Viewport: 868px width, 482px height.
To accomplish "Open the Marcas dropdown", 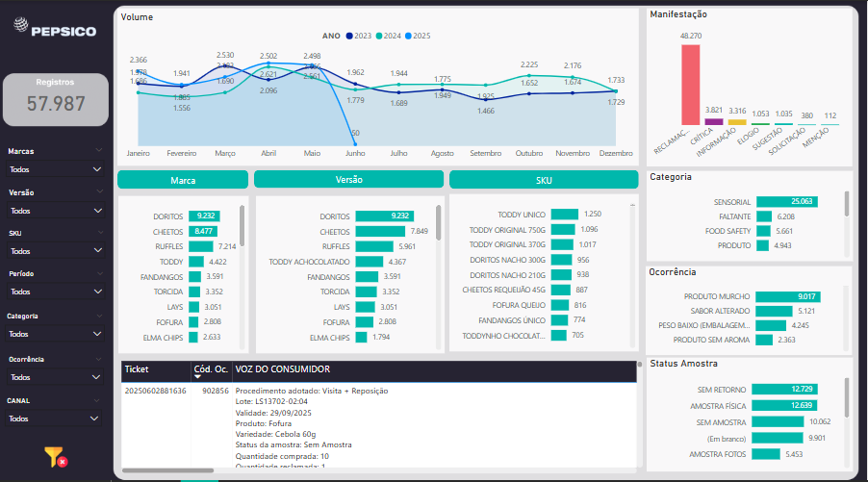I will click(x=56, y=169).
